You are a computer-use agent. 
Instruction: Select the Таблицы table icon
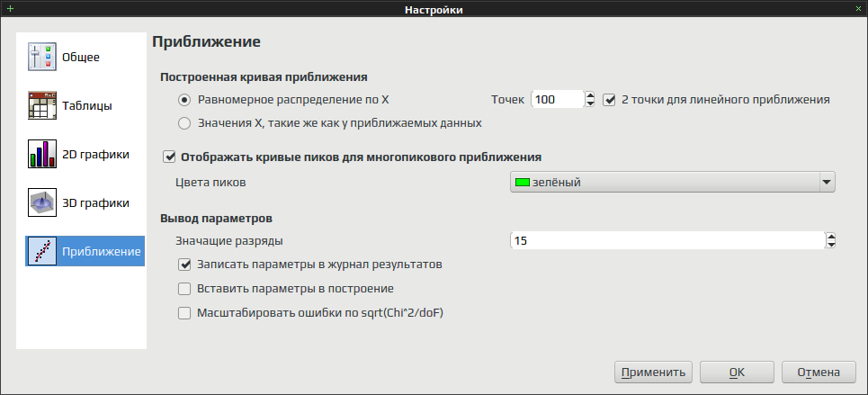42,105
